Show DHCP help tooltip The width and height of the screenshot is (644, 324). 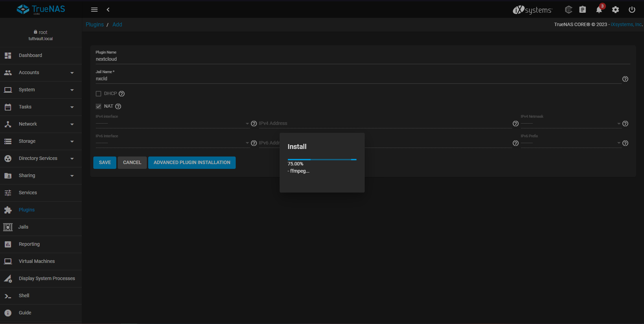(x=121, y=94)
